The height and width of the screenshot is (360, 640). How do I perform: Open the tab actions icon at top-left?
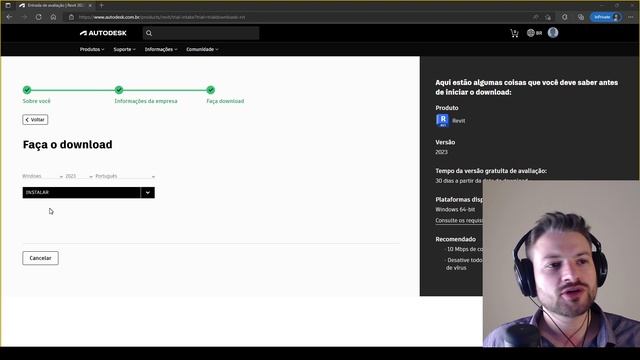(x=8, y=5)
